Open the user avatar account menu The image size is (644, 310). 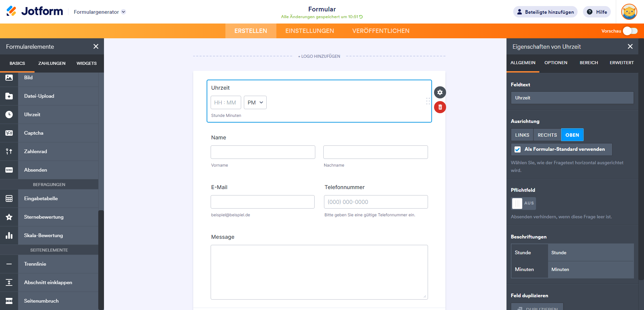(629, 12)
